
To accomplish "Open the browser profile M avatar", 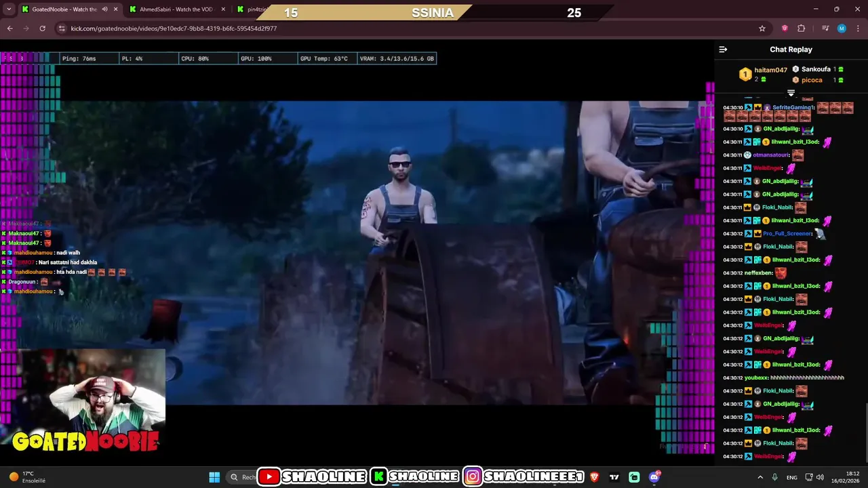I will [x=842, y=28].
